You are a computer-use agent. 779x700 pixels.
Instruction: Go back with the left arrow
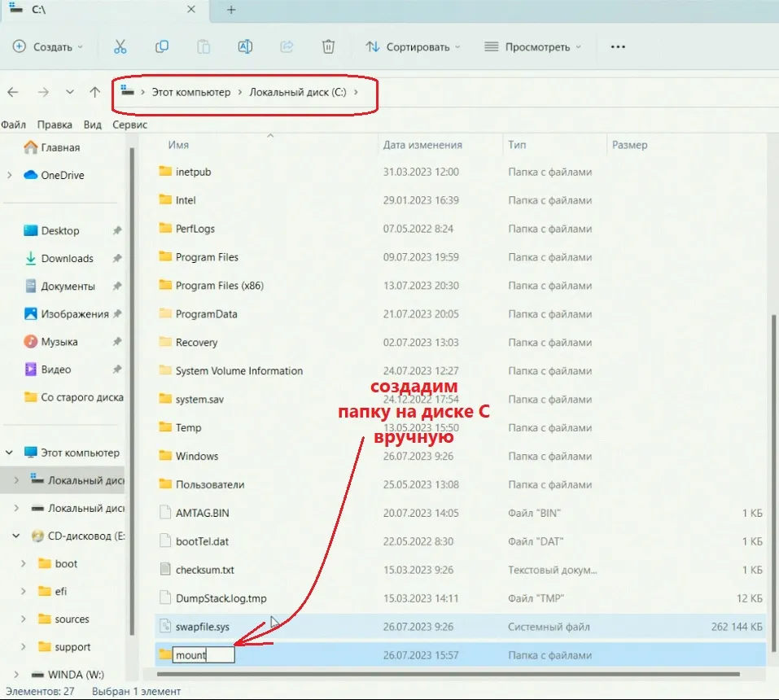click(x=13, y=92)
